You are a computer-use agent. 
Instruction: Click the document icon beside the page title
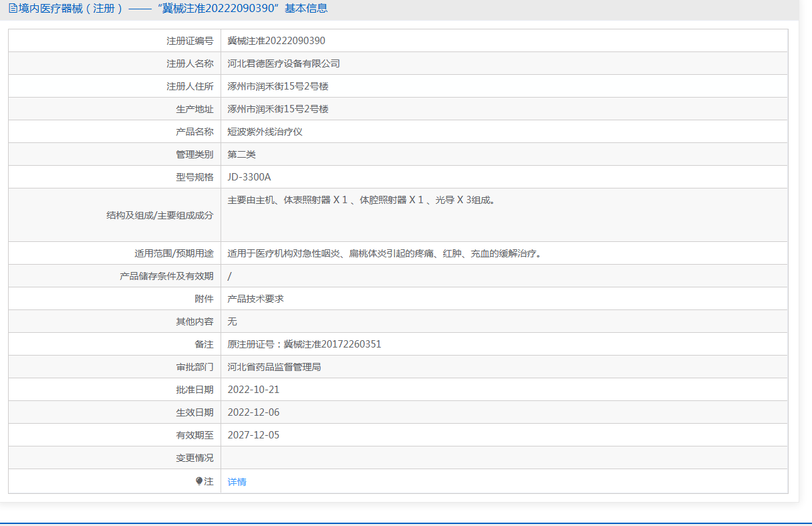point(13,9)
